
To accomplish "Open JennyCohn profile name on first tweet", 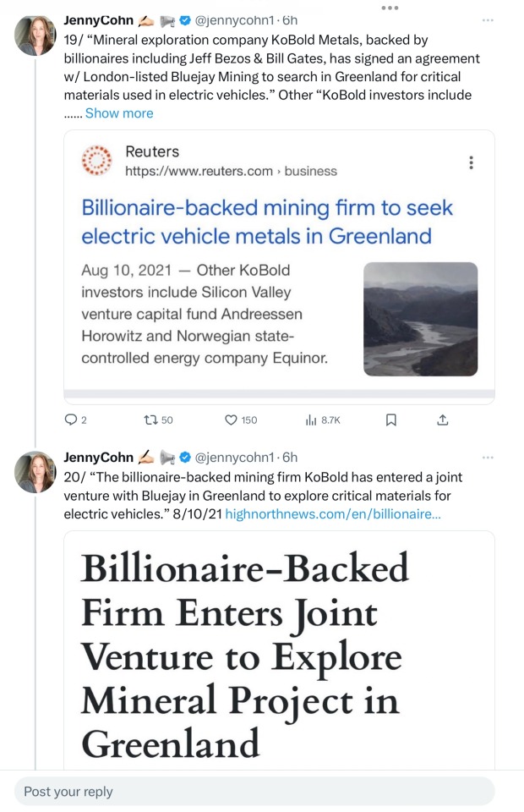I will tap(98, 19).
